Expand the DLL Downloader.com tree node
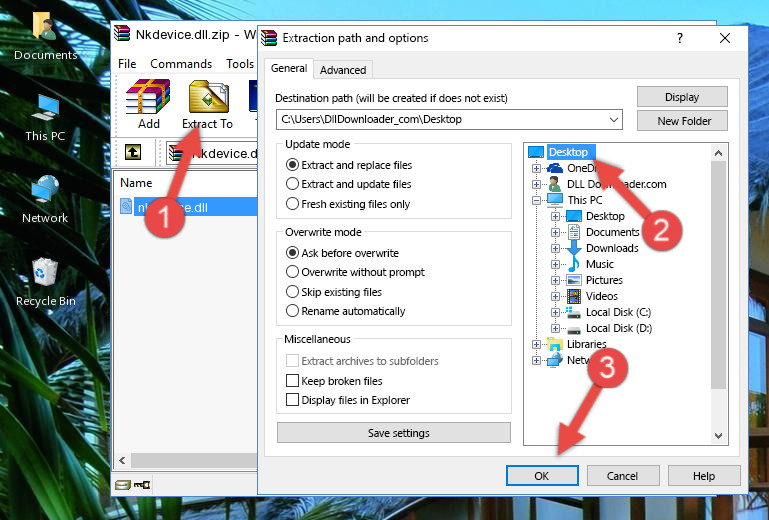This screenshot has height=520, width=769. tap(536, 184)
